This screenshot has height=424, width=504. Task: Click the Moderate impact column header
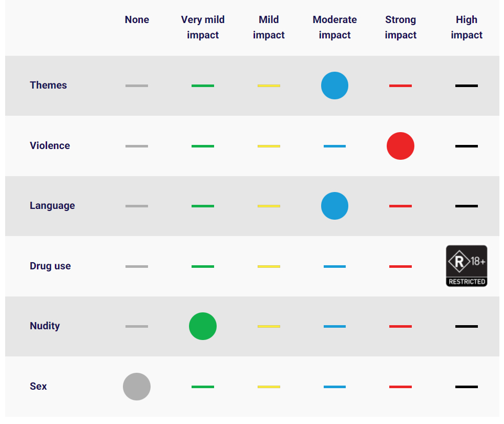pyautogui.click(x=334, y=27)
